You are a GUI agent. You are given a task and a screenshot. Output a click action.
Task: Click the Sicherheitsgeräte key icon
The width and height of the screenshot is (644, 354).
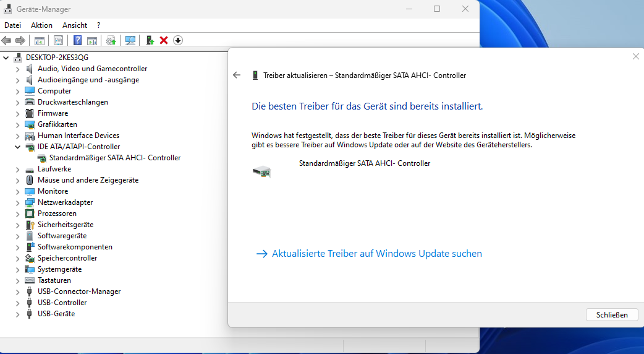[x=30, y=225]
